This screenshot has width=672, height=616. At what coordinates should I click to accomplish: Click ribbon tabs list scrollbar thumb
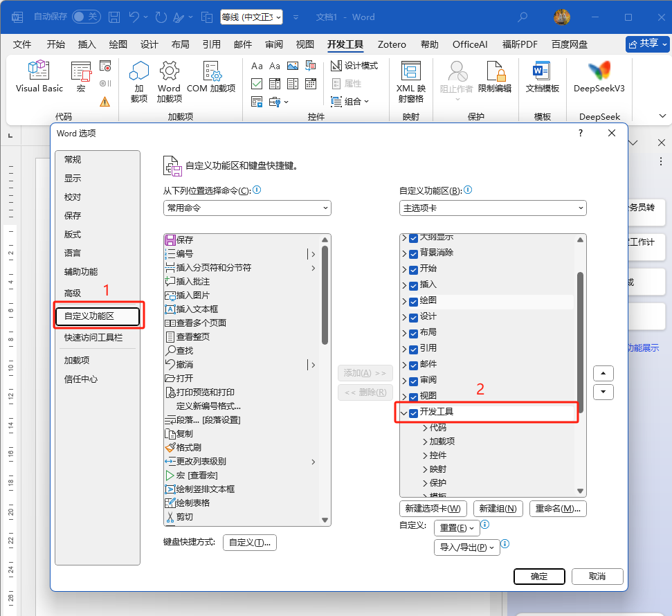click(x=580, y=342)
